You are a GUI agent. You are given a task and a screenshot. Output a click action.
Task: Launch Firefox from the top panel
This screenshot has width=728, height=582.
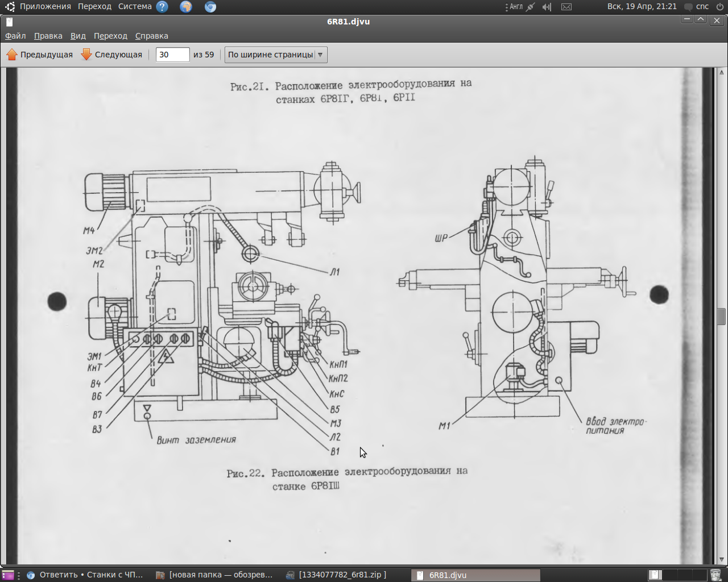186,7
